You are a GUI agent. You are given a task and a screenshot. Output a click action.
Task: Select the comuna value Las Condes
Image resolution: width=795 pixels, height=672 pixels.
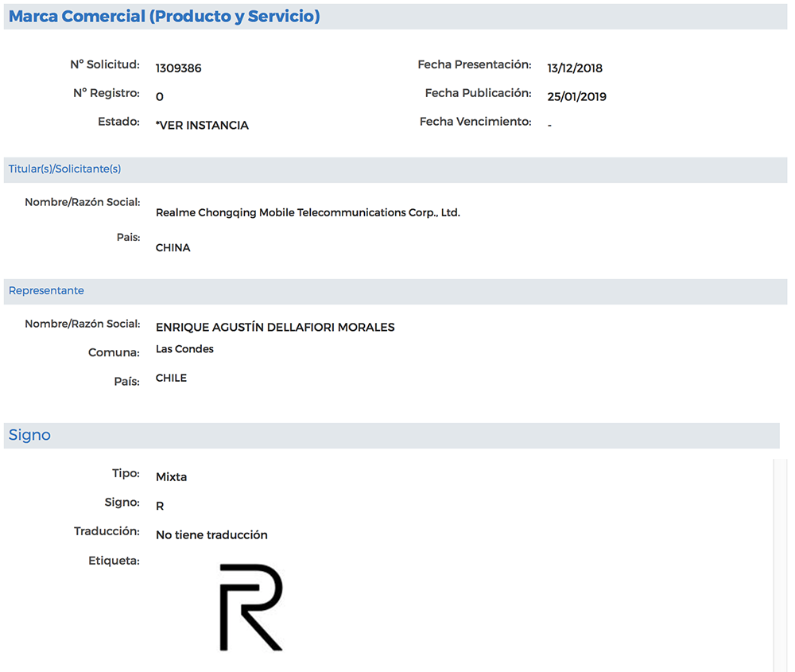click(x=184, y=349)
